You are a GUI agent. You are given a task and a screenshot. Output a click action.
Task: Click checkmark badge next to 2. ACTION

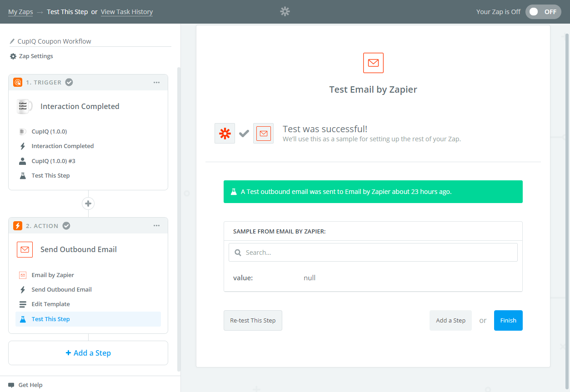(x=66, y=226)
